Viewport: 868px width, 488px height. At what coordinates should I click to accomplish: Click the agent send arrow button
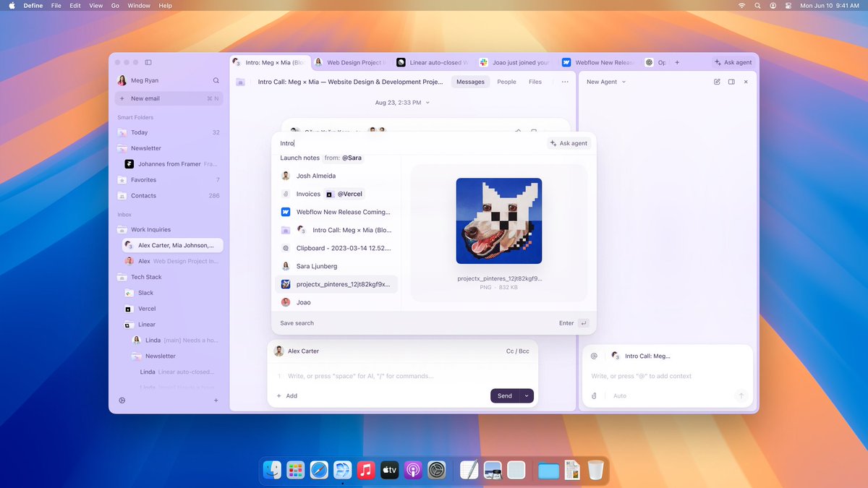741,395
